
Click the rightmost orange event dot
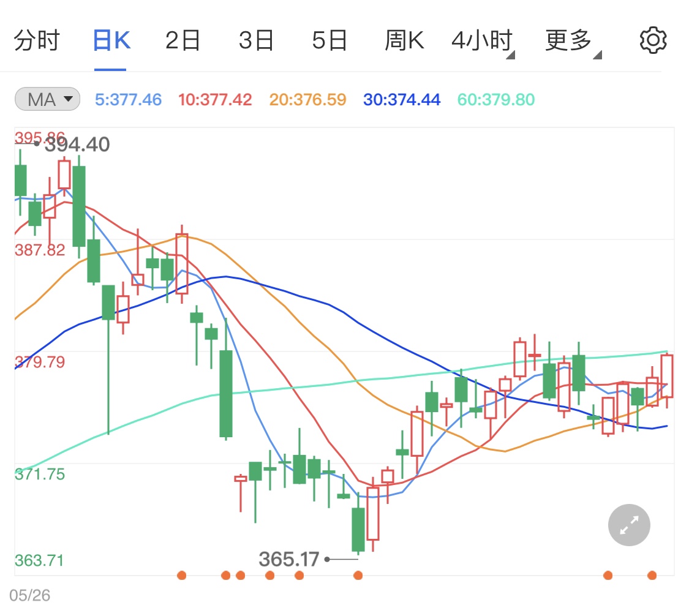pos(650,576)
